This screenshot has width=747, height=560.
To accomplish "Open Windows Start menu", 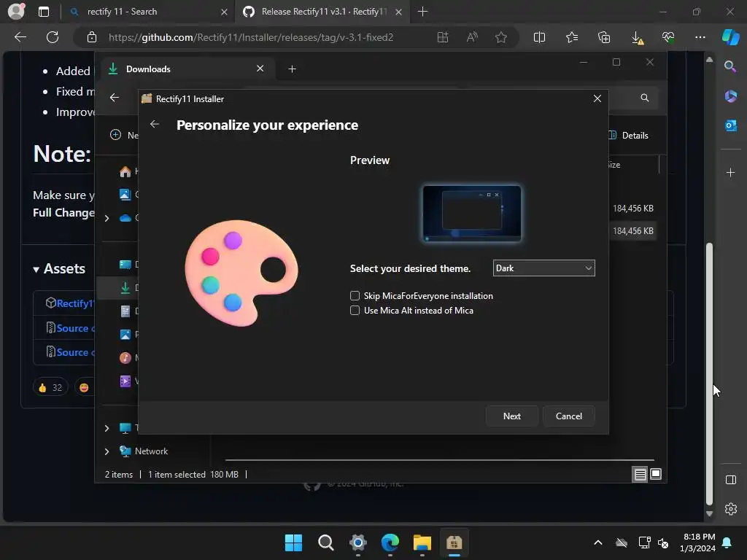I will [293, 542].
